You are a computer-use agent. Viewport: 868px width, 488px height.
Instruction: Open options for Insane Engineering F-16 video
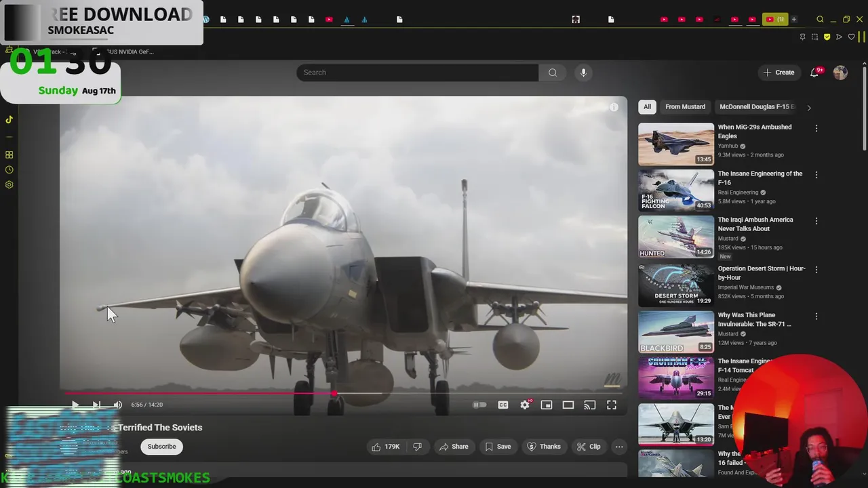coord(816,175)
